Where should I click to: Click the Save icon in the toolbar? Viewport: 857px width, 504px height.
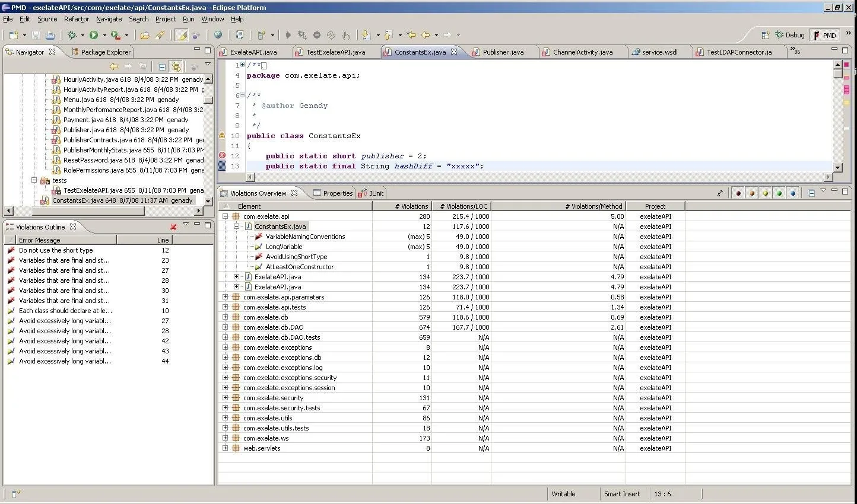[36, 35]
